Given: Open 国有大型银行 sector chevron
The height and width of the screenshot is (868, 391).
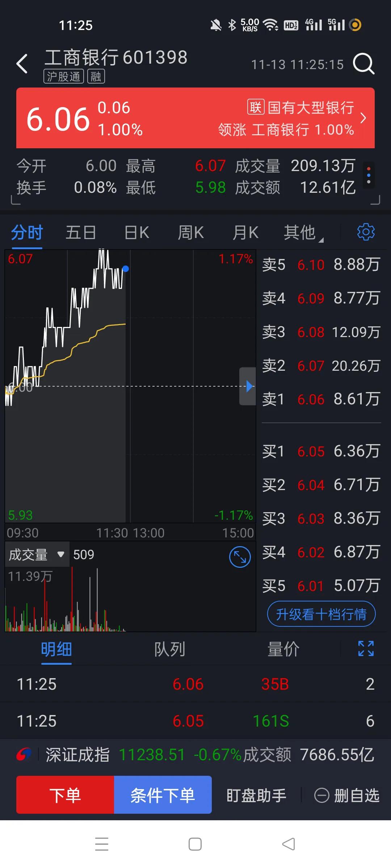Looking at the screenshot, I should coord(363,118).
